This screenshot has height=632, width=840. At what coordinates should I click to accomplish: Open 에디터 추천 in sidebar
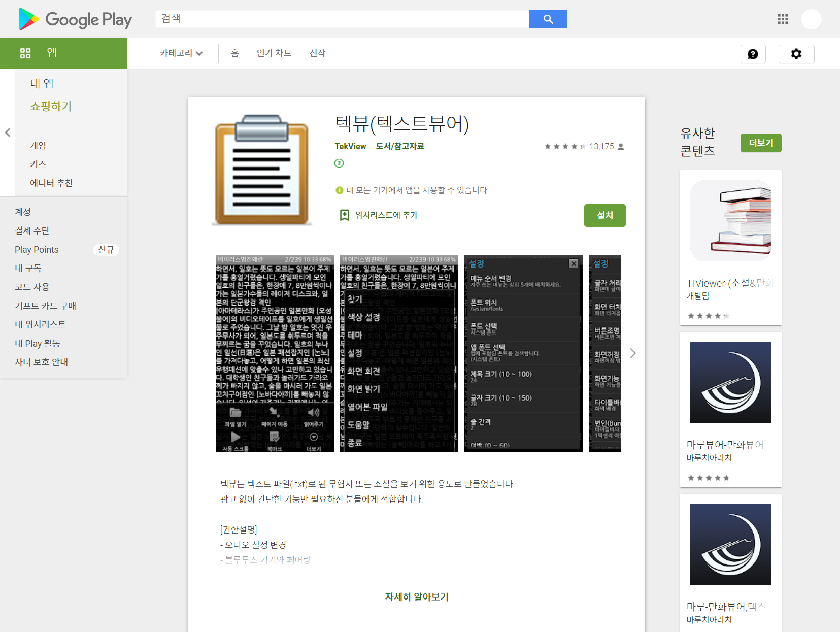51,183
